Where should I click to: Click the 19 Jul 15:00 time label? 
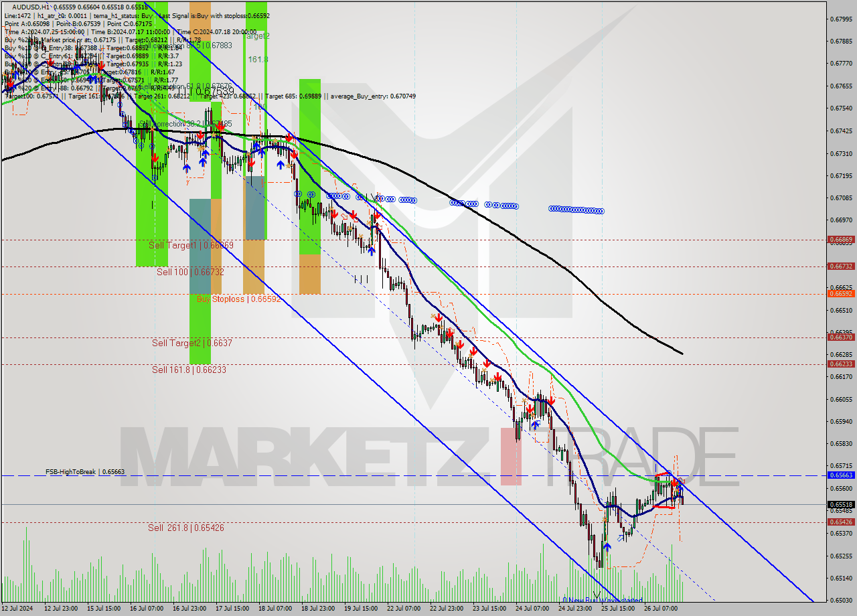click(x=360, y=609)
